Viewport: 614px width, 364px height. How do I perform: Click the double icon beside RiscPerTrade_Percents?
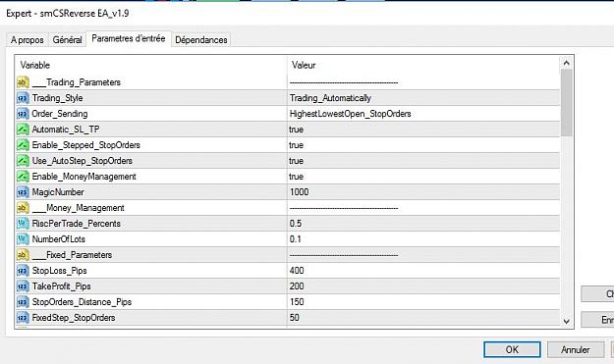click(23, 224)
